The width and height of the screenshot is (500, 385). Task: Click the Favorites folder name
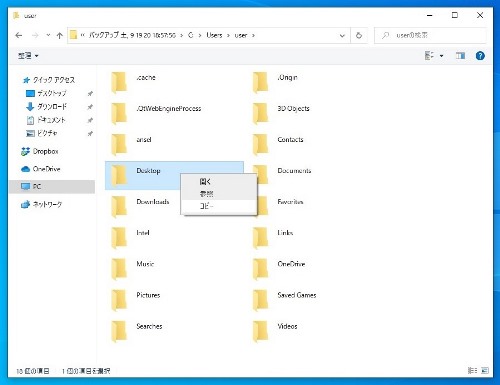point(290,202)
